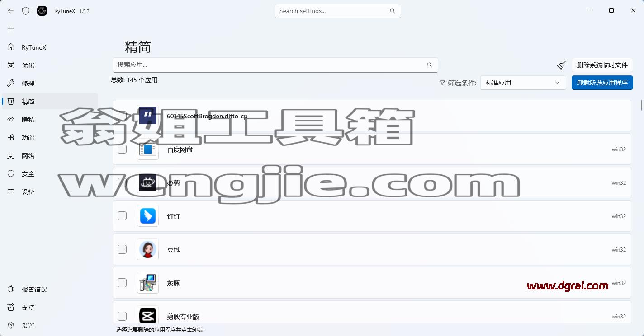Check the 剪映专业版 checkbox
Viewport: 644px width, 336px height.
click(122, 316)
